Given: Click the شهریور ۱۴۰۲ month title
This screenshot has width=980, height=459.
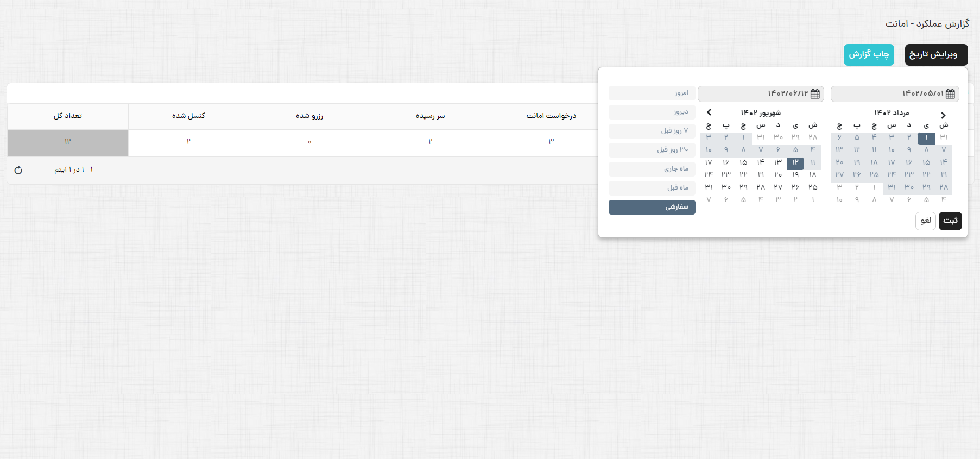Looking at the screenshot, I should click(x=761, y=113).
